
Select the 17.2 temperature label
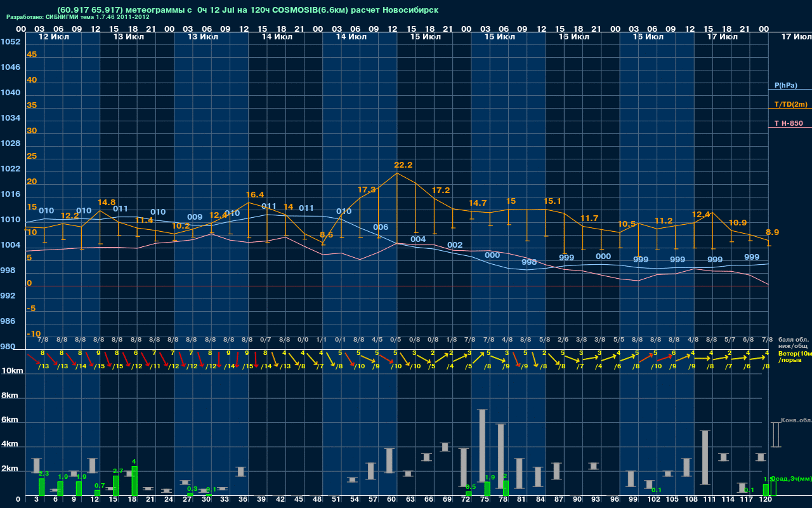441,190
